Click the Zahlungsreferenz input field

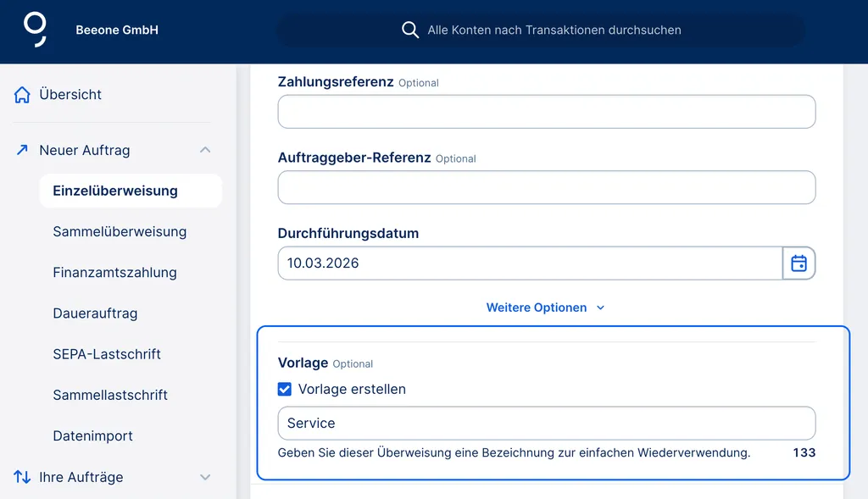click(x=546, y=111)
